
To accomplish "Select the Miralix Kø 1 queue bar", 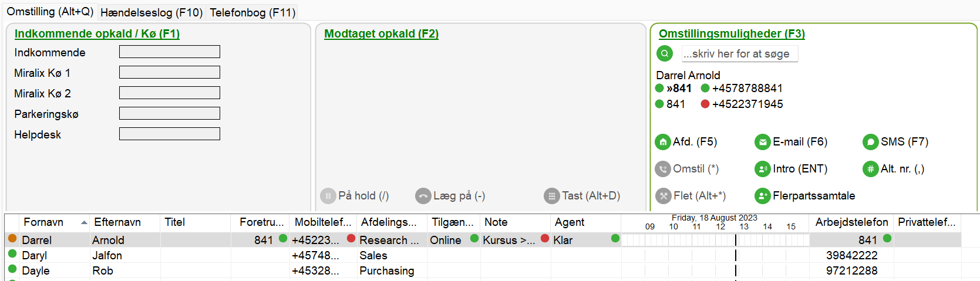I will click(x=169, y=72).
